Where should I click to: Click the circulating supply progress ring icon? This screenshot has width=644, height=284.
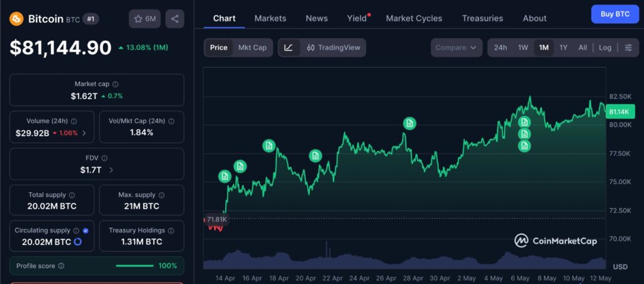(77, 242)
